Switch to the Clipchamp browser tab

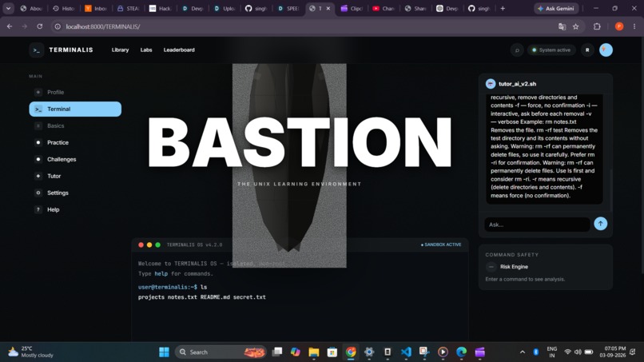tap(352, 8)
